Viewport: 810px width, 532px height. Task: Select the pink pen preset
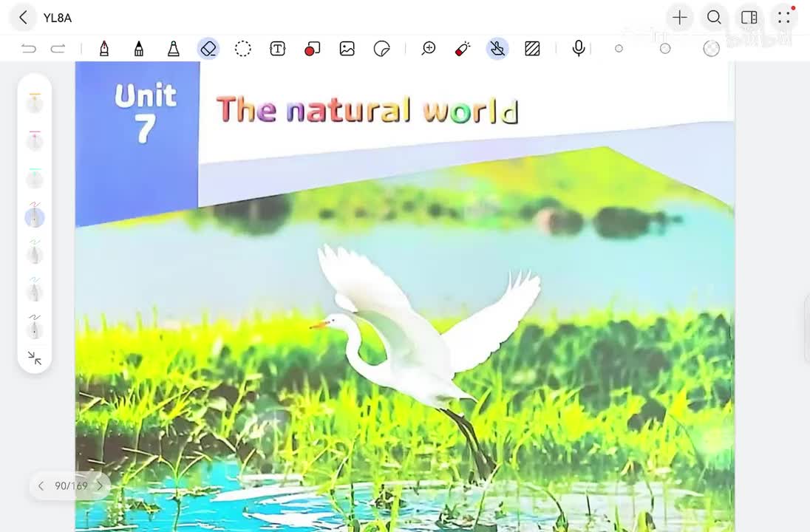[35, 140]
